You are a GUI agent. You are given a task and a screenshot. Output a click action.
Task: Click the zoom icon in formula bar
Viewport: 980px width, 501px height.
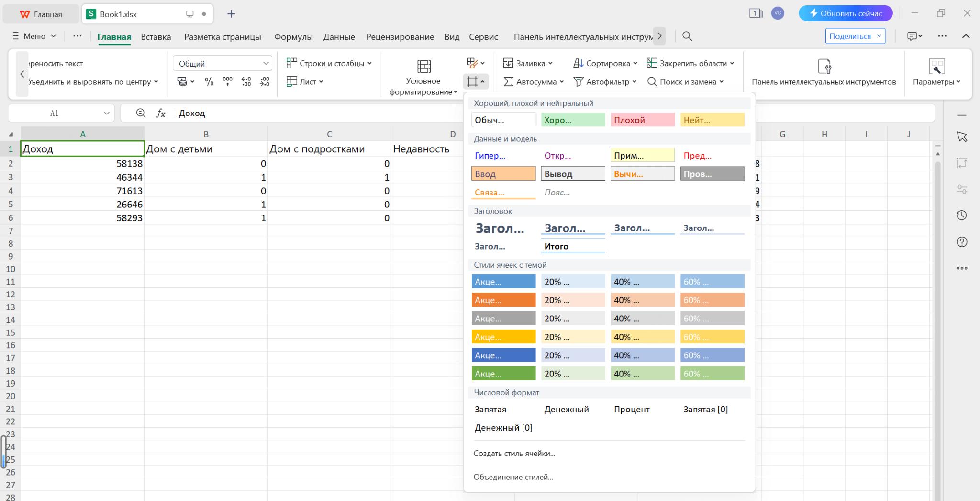point(141,114)
